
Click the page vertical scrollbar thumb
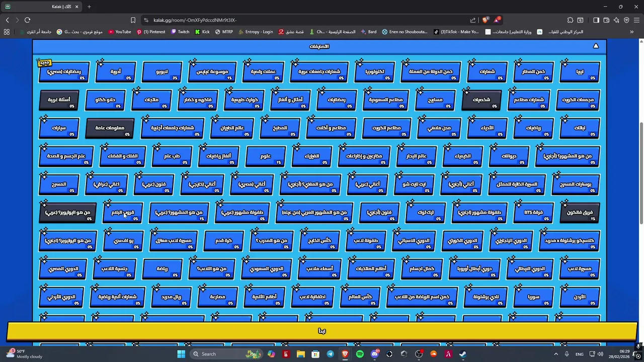pyautogui.click(x=640, y=173)
